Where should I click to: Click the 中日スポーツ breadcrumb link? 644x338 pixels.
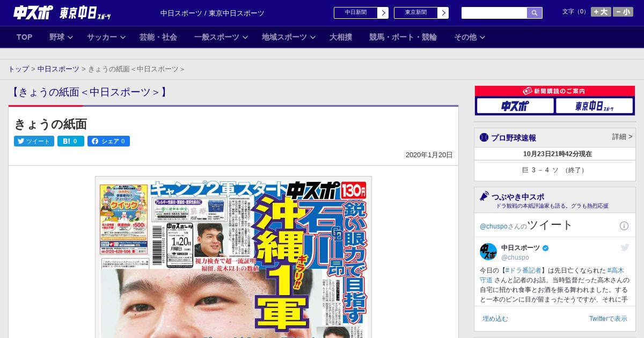(x=58, y=69)
